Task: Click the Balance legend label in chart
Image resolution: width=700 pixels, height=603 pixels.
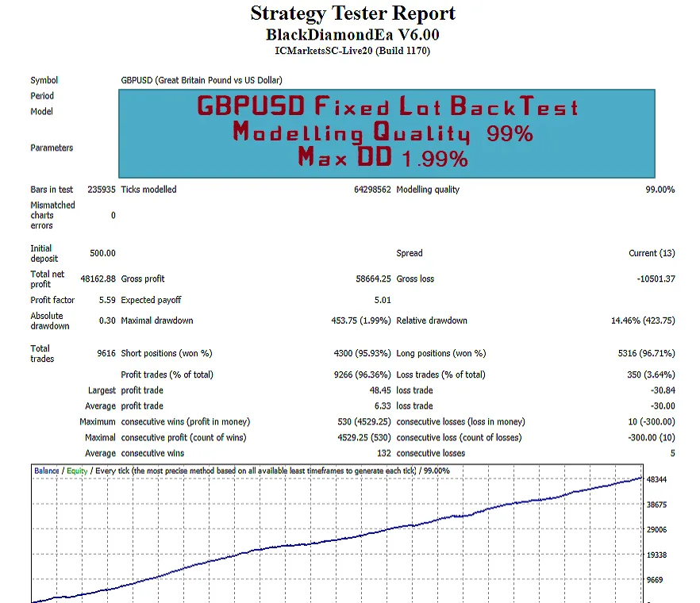Action: 46,470
